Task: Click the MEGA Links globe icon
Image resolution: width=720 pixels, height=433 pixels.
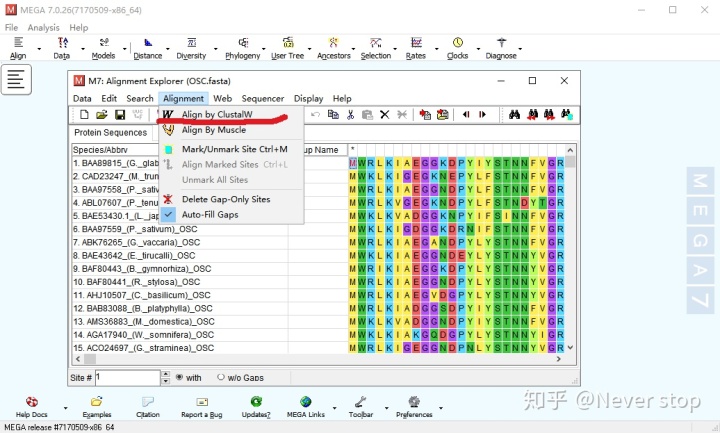Action: (x=306, y=402)
